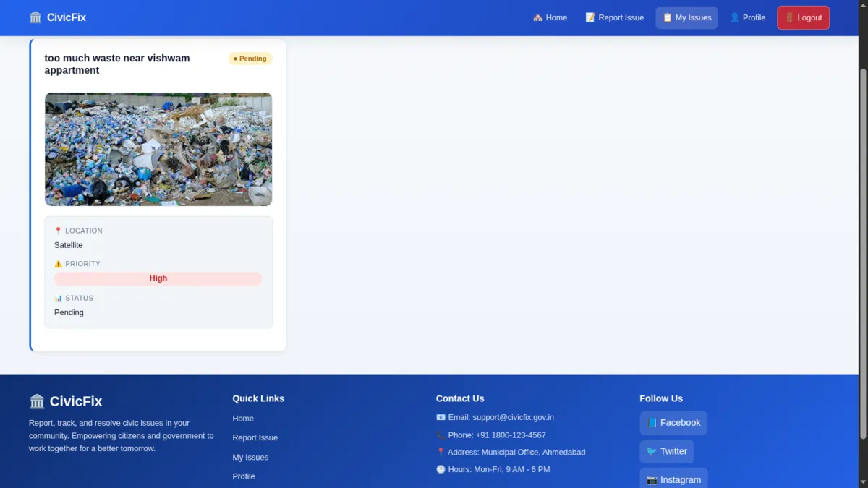Click the 'Contact Us' footer heading
This screenshot has width=868, height=488.
pos(460,398)
